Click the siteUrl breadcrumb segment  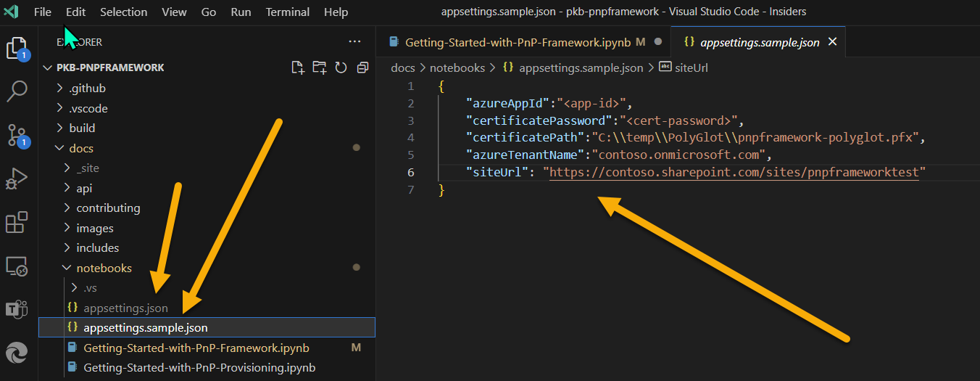tap(691, 67)
